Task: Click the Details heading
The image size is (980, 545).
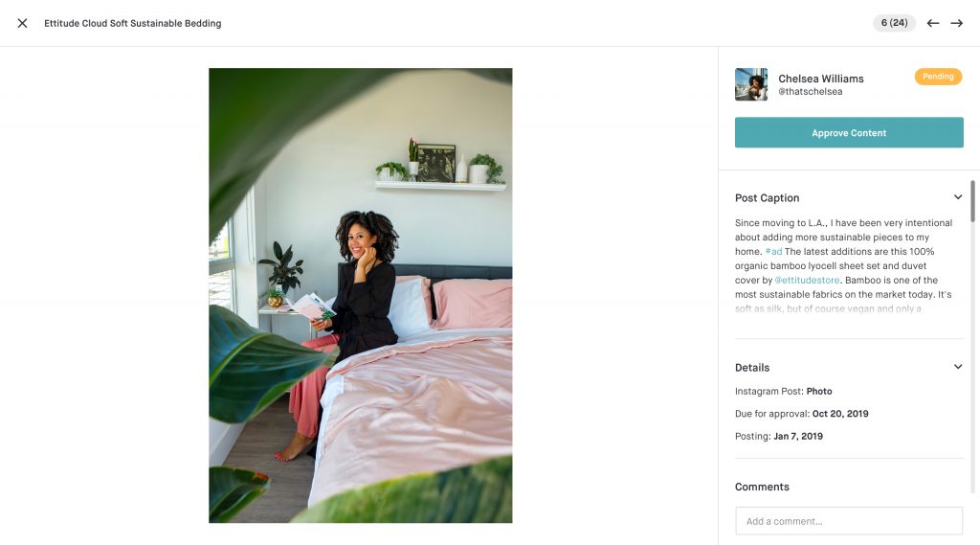Action: [752, 367]
